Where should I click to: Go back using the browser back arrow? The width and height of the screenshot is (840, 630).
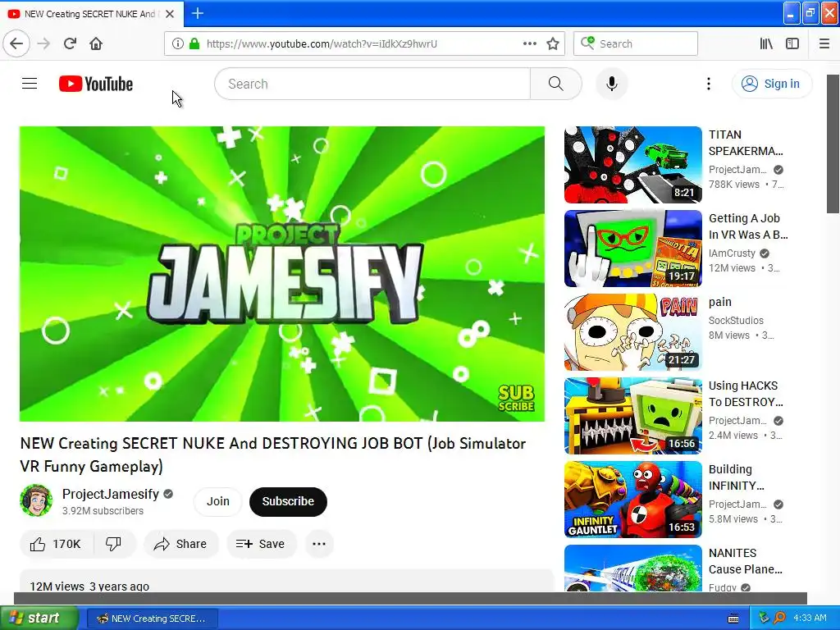16,43
